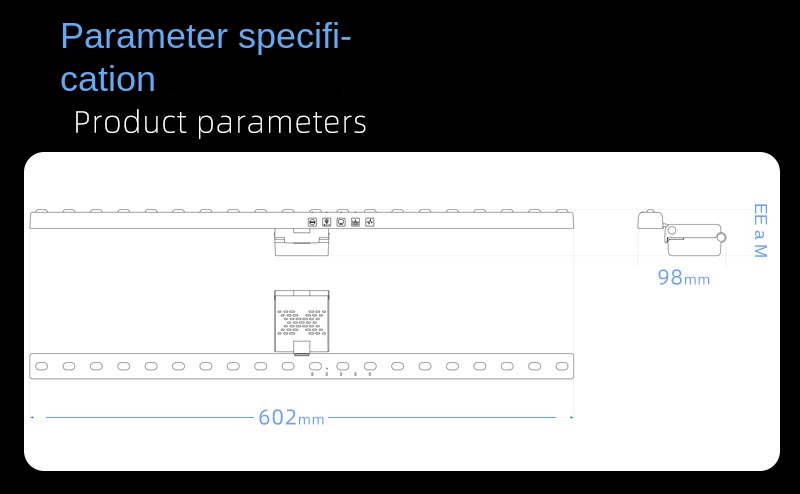Click the vertical blue height label beside the side view

click(759, 231)
